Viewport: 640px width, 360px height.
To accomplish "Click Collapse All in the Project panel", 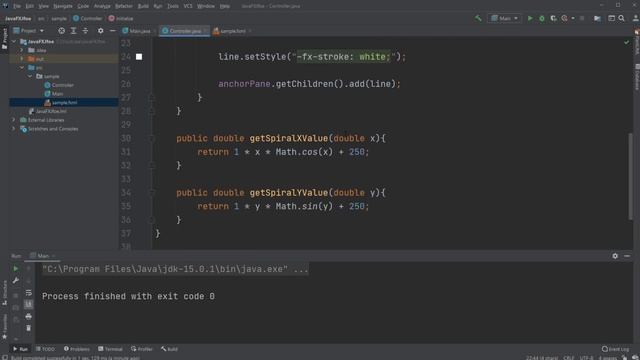I will tap(85, 31).
